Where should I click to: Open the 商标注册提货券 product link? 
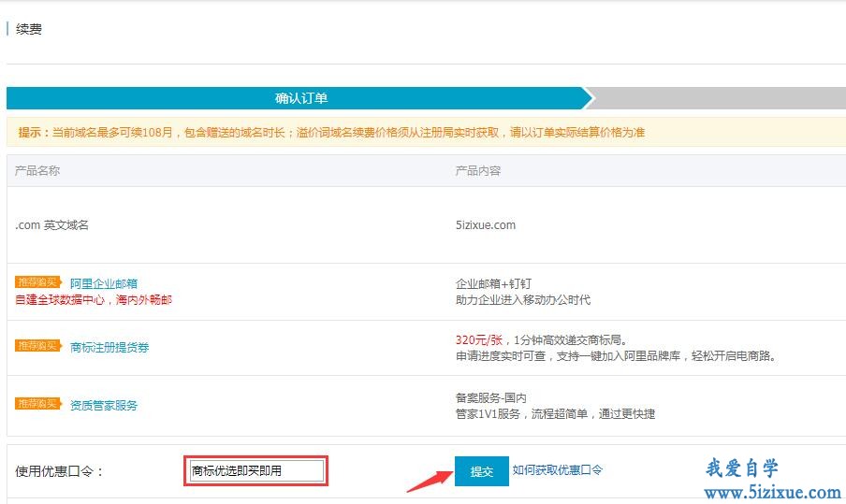click(109, 347)
